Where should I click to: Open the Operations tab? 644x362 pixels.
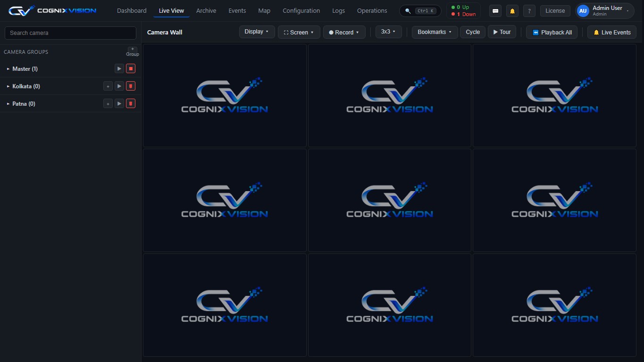[x=372, y=10]
